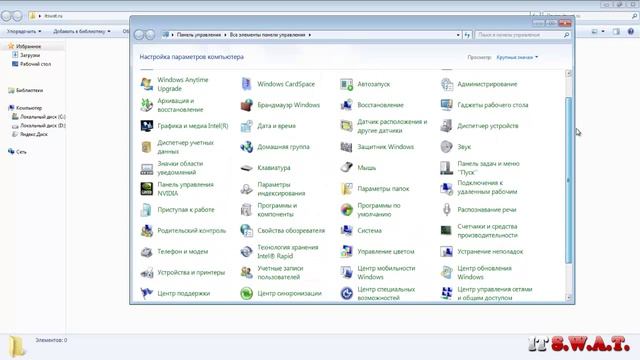The width and height of the screenshot is (640, 360).
Task: Go back in Control Panel window
Action: point(139,35)
